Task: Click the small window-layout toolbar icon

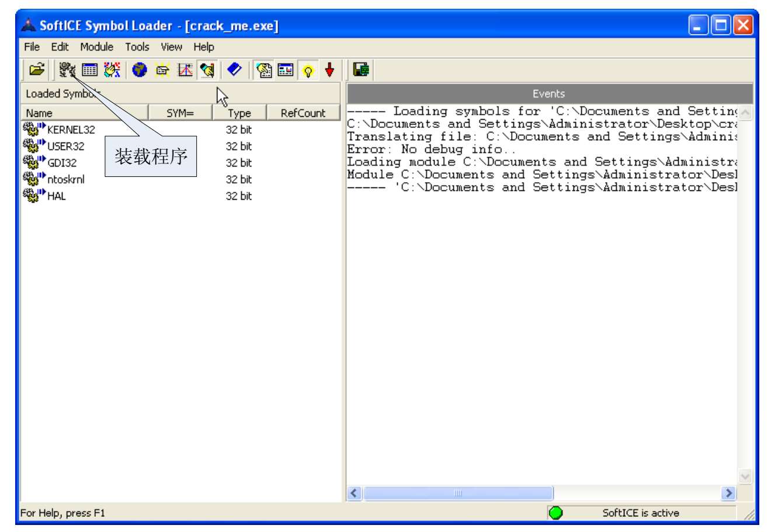Action: pos(286,70)
